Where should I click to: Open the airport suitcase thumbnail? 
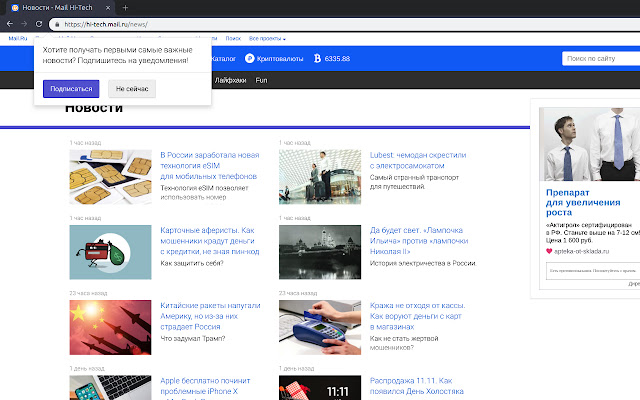pos(320,177)
